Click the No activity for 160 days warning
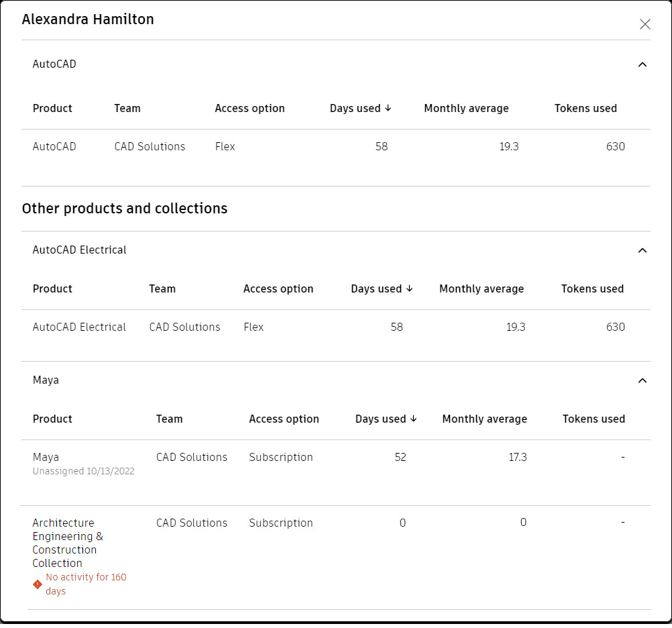 click(86, 584)
